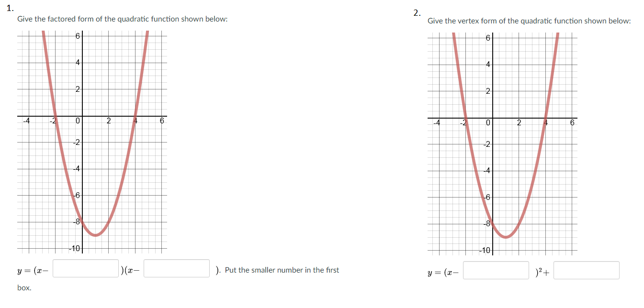Viewport: 644px width, 308px height.
Task: Click the constant term box after the squared expression
Action: (x=586, y=270)
